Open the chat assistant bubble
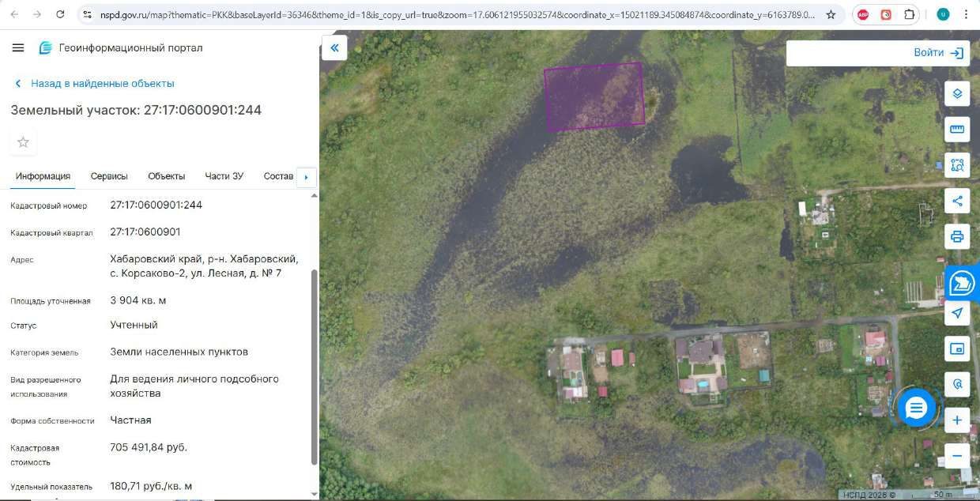Viewport: 980px width, 501px height. (916, 408)
